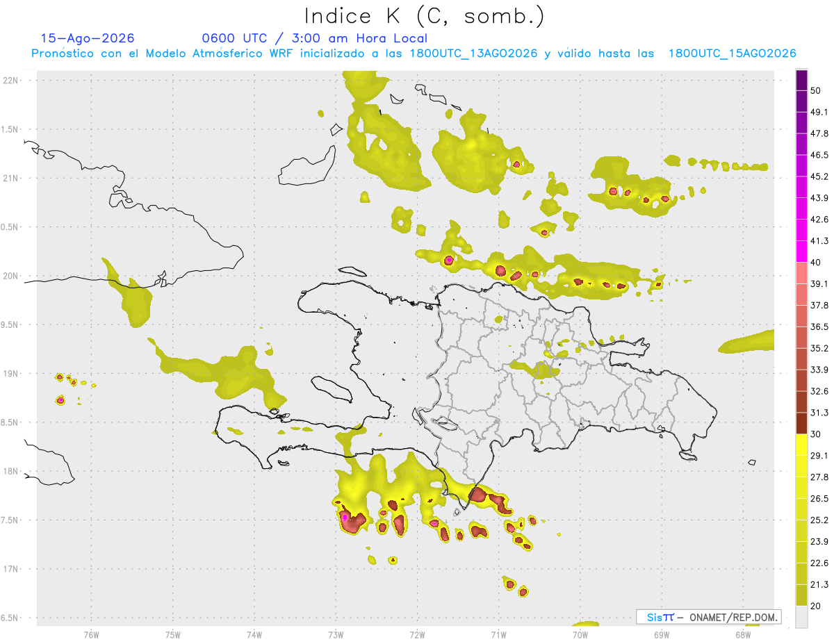834x644 pixels.
Task: Click the olive colorbar segment between 20 and 21.3
Action: 802,595
